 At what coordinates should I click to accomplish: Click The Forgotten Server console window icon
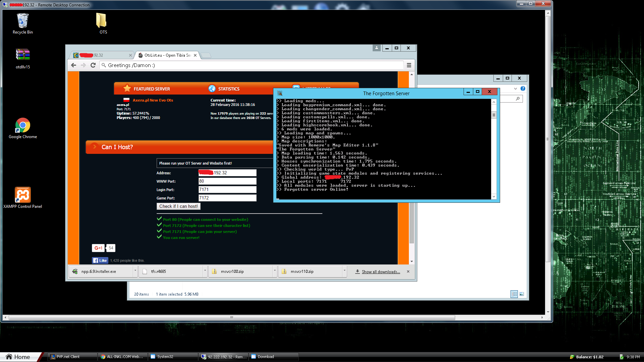tap(280, 94)
